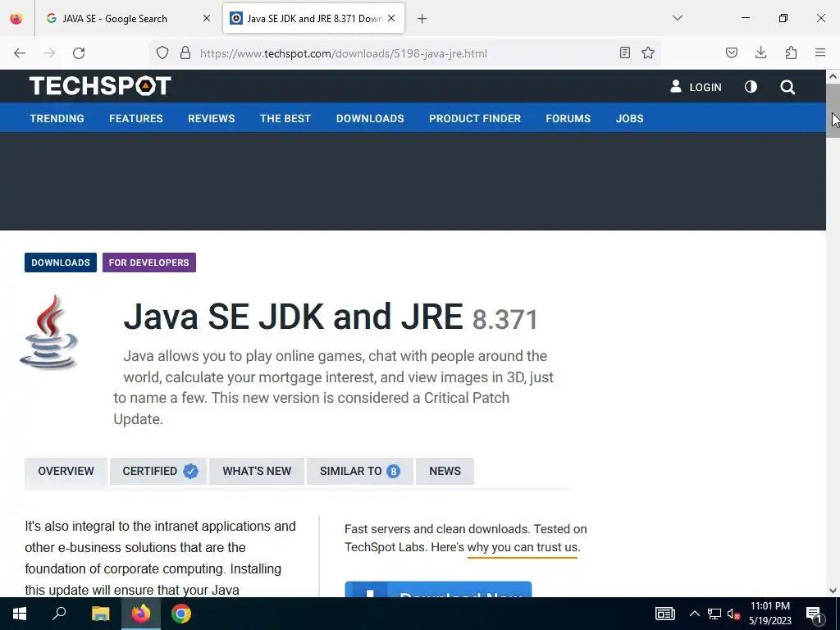
Task: Open the extensions puzzle icon
Action: pyautogui.click(x=791, y=52)
